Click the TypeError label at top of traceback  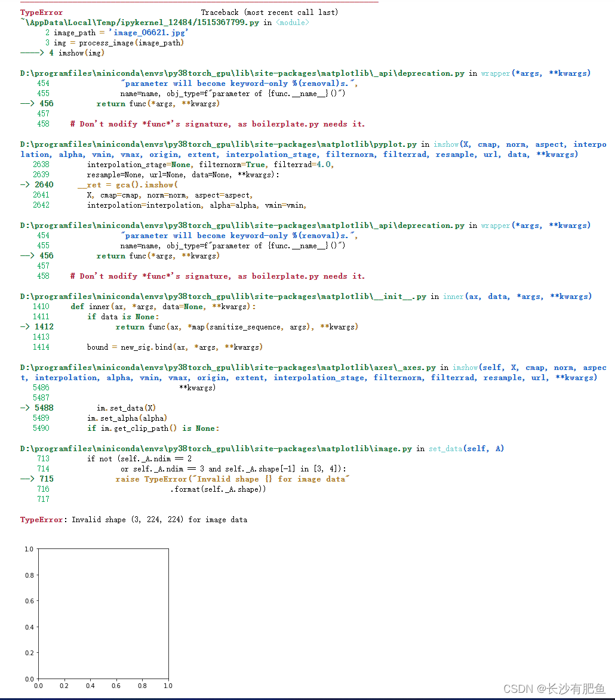click(41, 12)
